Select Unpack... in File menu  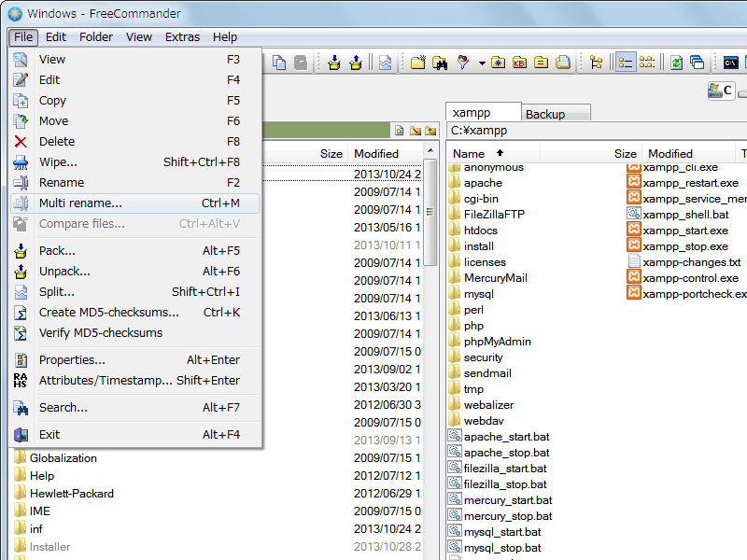tap(135, 271)
